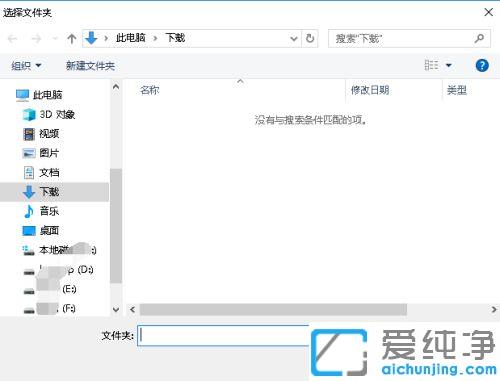Screen dimensions: 500x381
Task: Click the blue download icon in address bar
Action: 91,38
